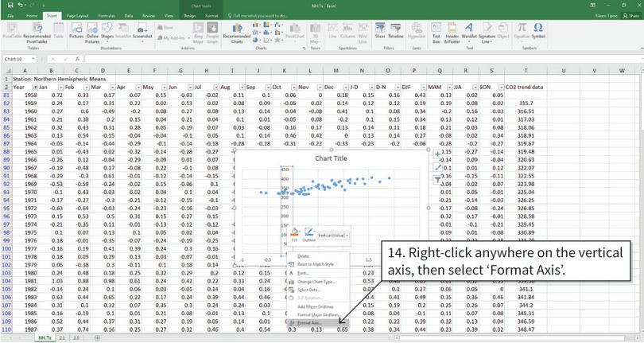Select the NH.Ts sheet tab
This screenshot has width=644, height=343.
[45, 338]
